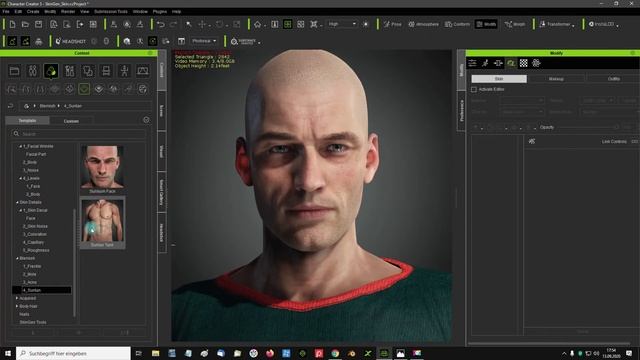Open the Render menu
Viewport: 640px width, 360px height.
pyautogui.click(x=68, y=12)
